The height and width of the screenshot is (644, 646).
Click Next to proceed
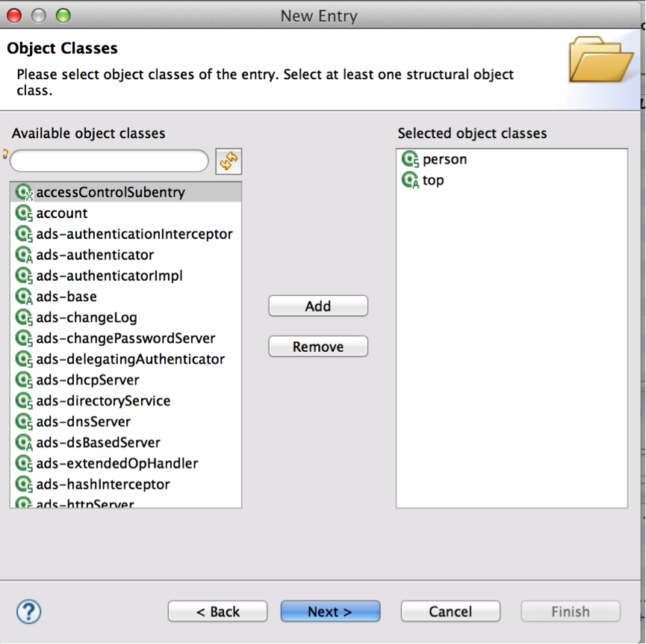click(x=330, y=611)
